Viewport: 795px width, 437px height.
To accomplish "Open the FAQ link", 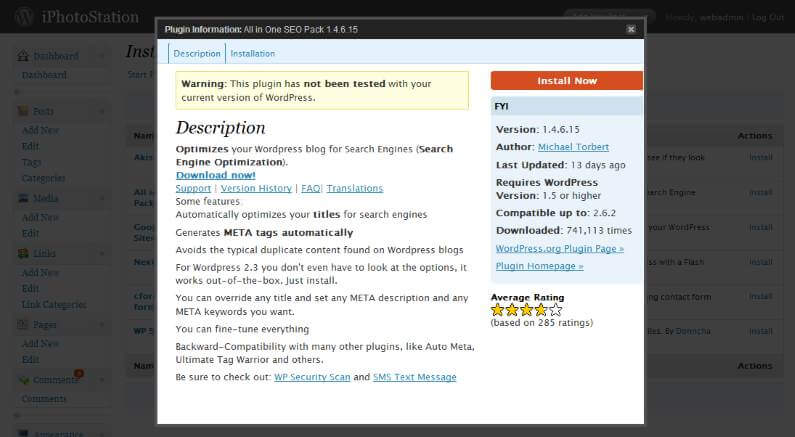I will (x=311, y=188).
